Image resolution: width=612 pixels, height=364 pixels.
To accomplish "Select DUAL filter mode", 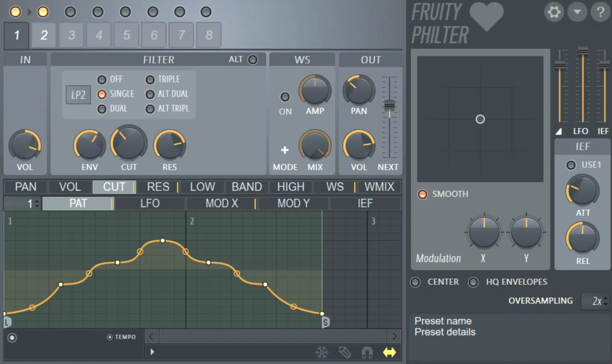I will point(112,109).
